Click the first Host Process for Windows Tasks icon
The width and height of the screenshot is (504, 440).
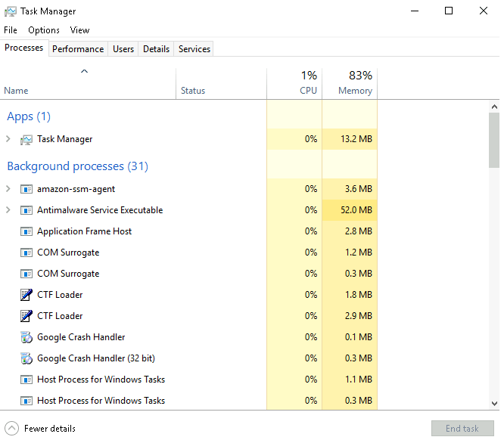pos(26,380)
